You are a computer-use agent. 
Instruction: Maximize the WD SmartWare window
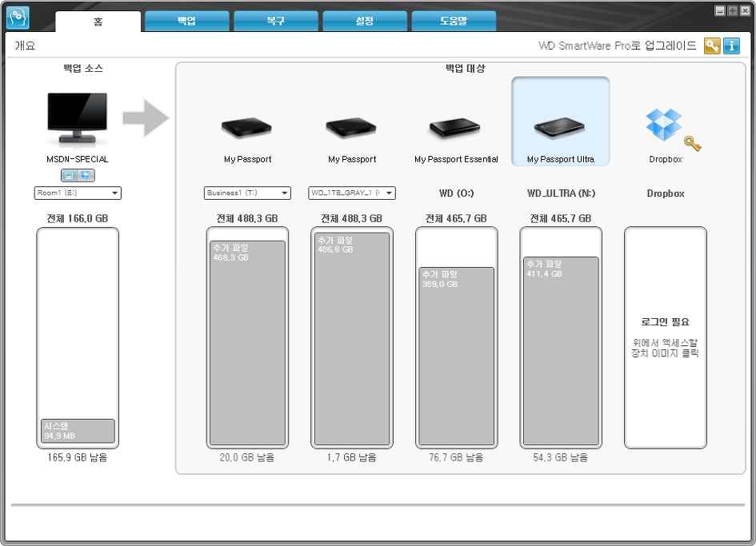tap(732, 10)
